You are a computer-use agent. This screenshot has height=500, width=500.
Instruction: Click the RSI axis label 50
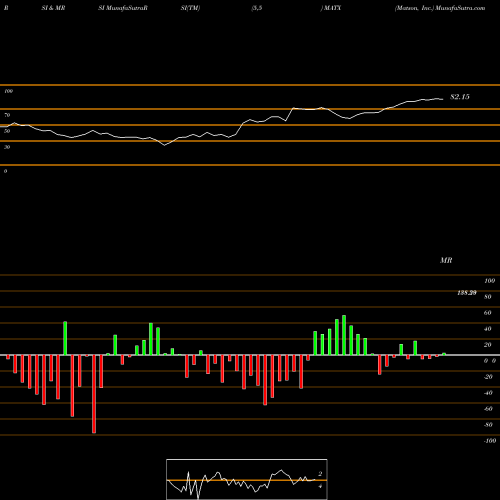(x=7, y=131)
